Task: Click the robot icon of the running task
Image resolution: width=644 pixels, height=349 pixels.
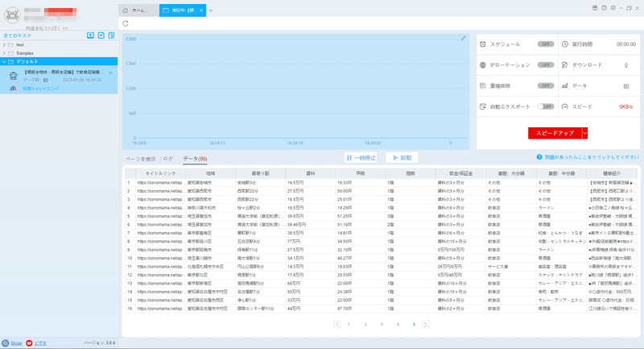Action: pyautogui.click(x=13, y=76)
